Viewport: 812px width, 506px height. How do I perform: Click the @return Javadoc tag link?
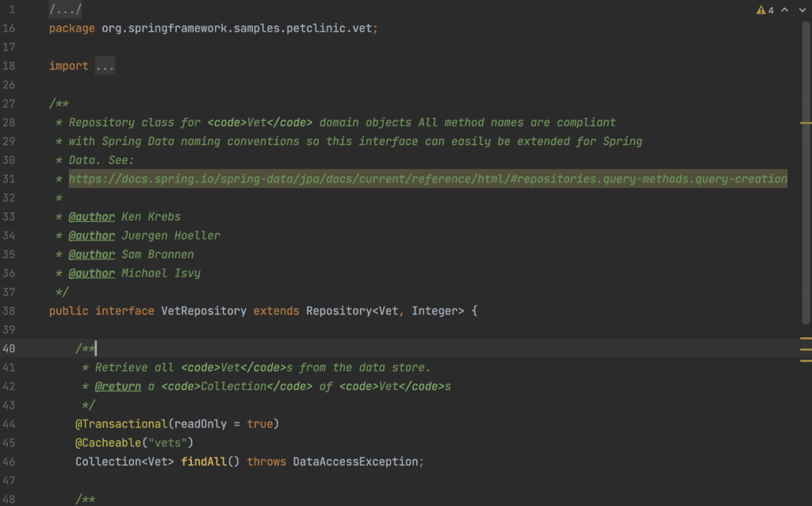coord(118,386)
